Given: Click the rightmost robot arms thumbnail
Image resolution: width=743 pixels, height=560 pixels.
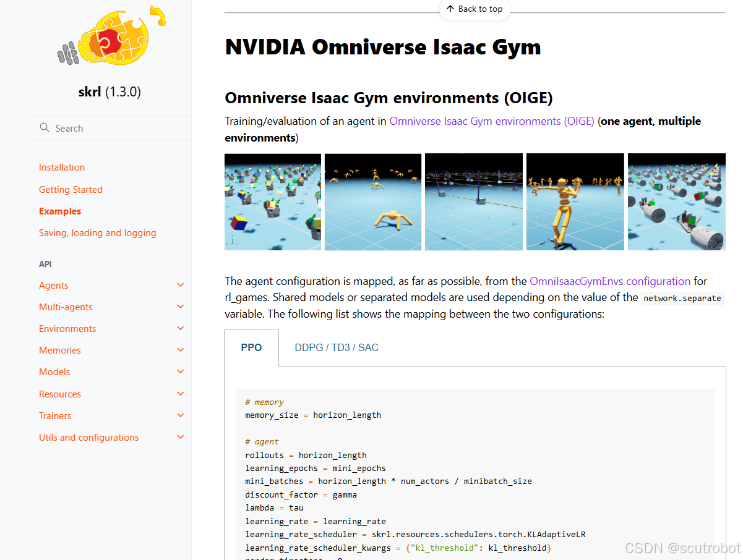Looking at the screenshot, I should (677, 202).
